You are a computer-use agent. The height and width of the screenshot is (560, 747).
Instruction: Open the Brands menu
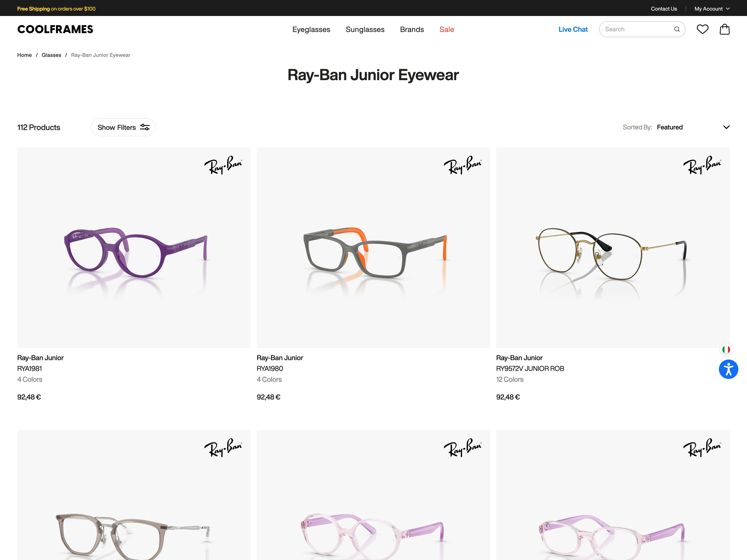click(x=412, y=29)
